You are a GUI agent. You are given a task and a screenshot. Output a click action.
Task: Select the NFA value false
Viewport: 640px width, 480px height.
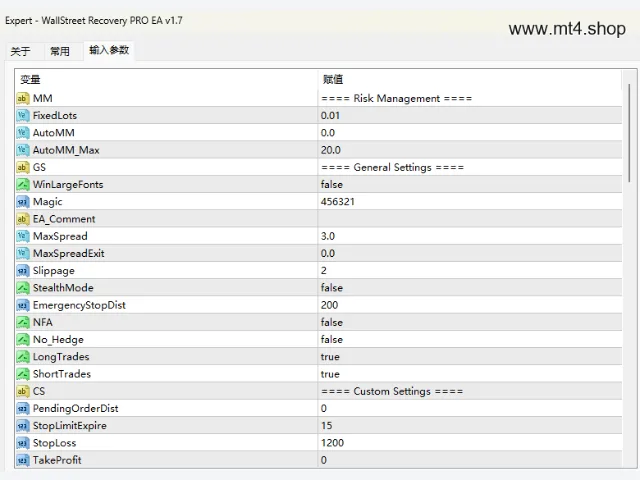(332, 322)
